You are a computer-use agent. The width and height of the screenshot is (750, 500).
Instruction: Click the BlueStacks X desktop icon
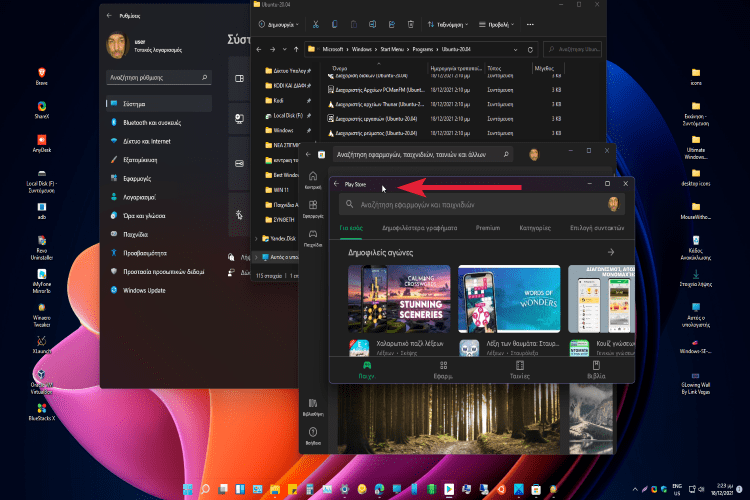point(42,411)
